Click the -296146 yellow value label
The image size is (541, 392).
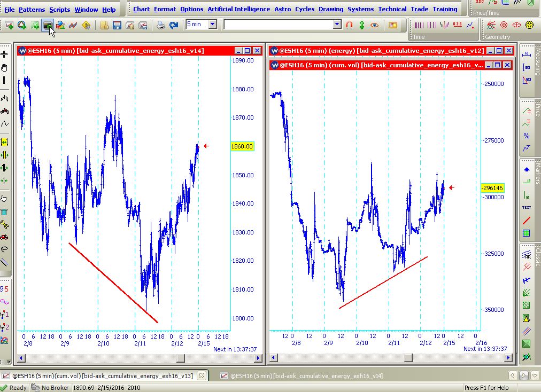pyautogui.click(x=492, y=188)
